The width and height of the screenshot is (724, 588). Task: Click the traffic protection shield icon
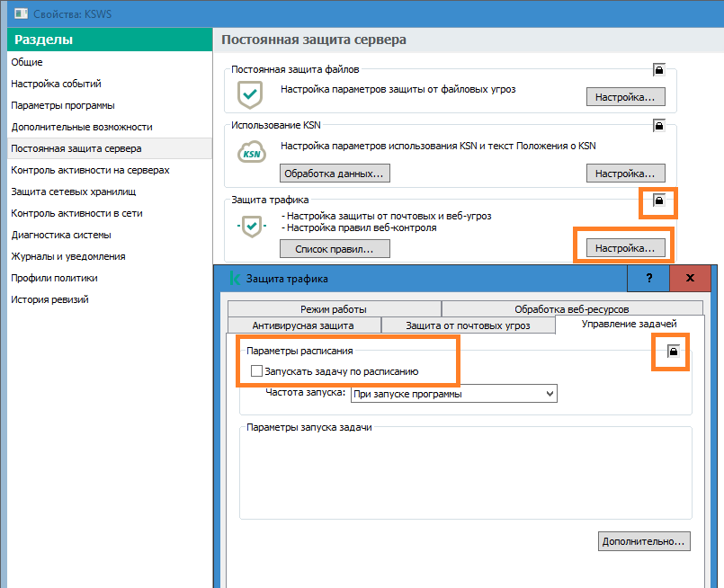(252, 227)
